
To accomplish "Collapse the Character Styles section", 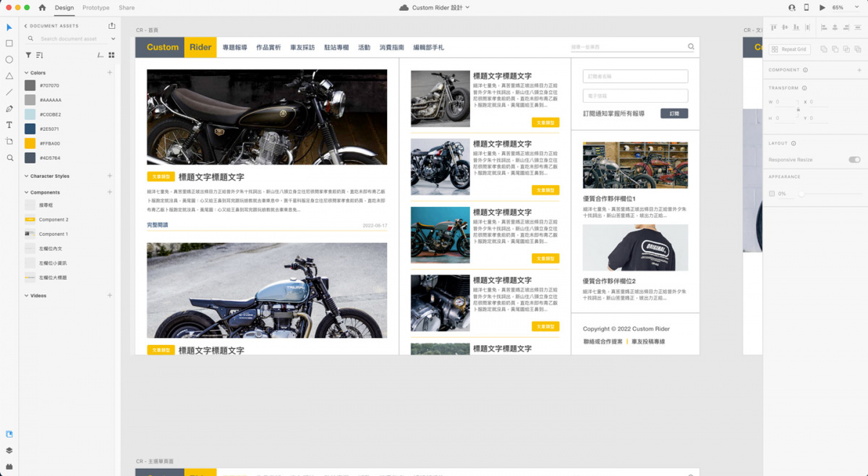I will point(26,176).
